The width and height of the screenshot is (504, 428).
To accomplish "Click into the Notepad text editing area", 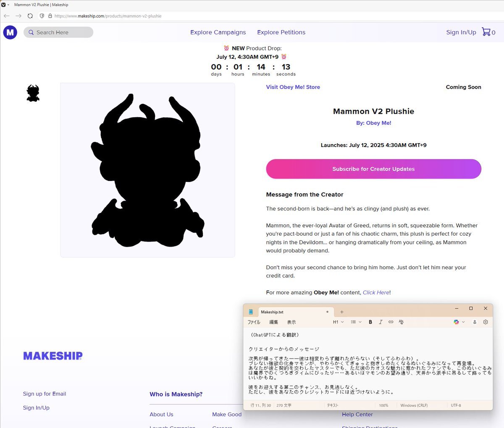I will pos(367,364).
